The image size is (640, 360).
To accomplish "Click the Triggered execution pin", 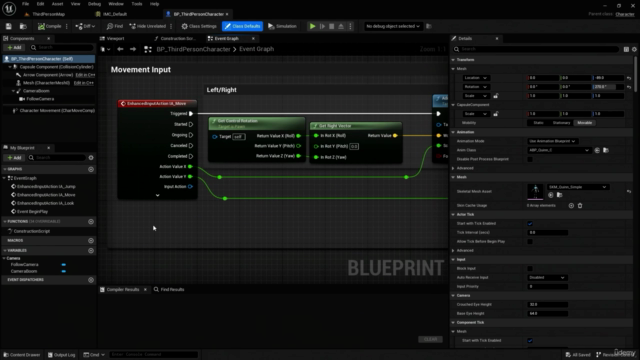I will click(191, 113).
